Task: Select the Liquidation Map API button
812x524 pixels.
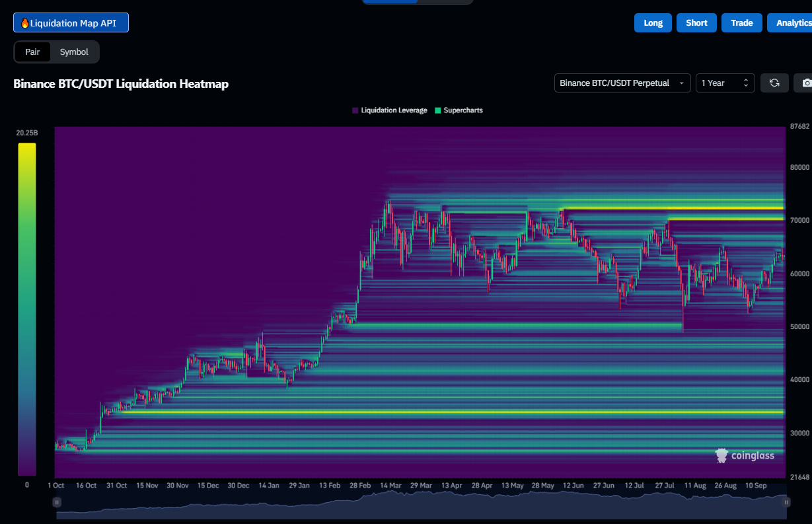Action: click(x=71, y=22)
